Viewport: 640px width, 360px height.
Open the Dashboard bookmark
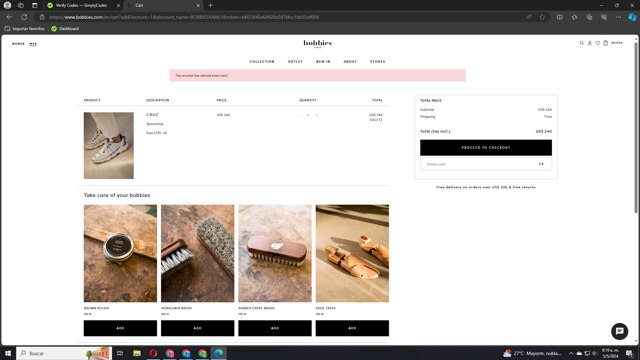click(x=65, y=29)
